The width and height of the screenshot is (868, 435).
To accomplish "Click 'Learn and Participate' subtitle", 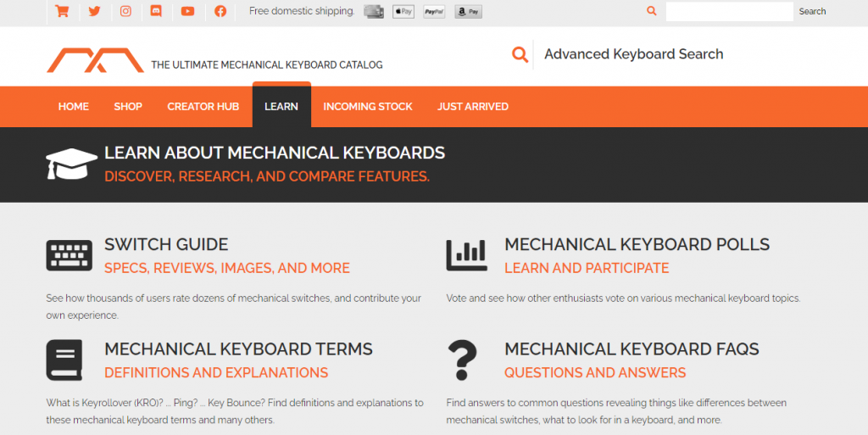I will [x=587, y=269].
